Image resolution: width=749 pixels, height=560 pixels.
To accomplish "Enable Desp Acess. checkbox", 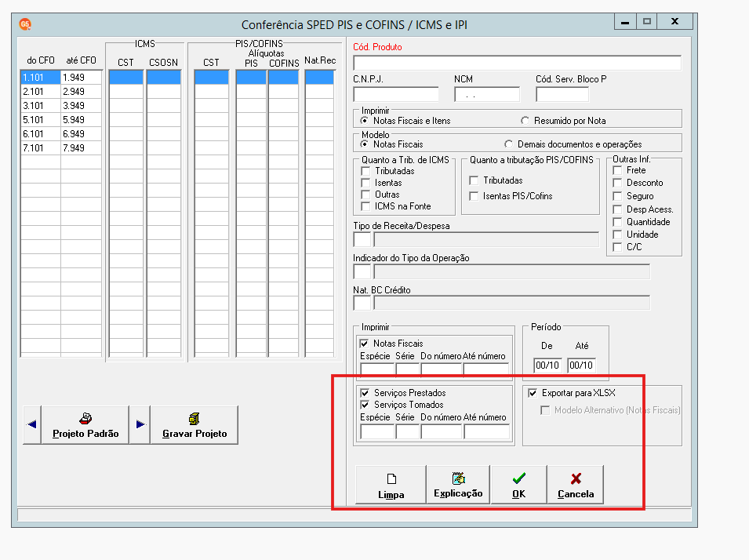I will pos(617,209).
